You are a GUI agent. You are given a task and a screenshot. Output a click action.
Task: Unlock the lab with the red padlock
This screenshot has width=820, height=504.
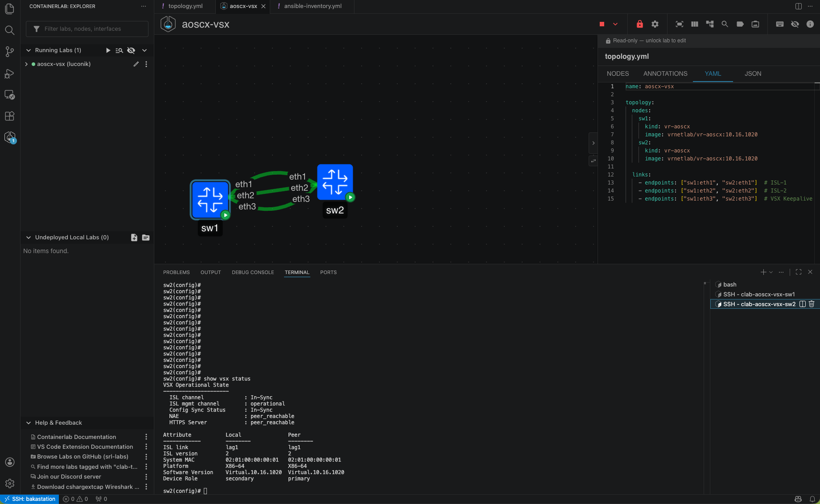click(640, 24)
